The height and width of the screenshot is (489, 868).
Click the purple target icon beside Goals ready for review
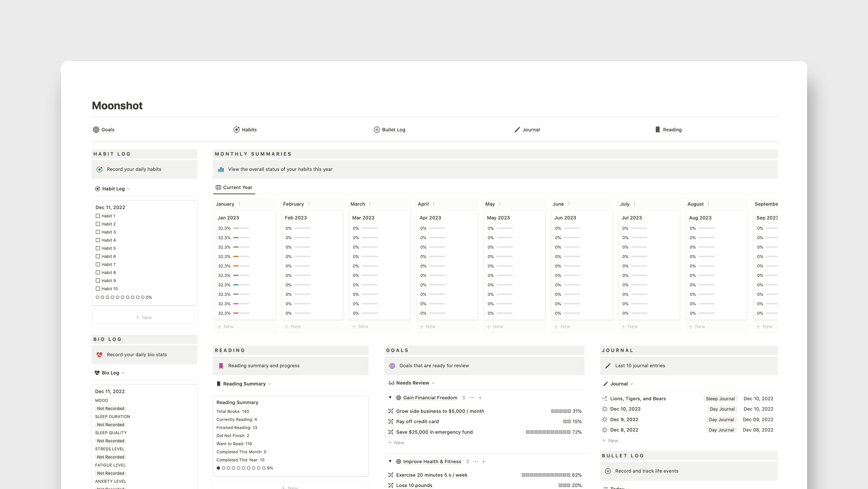point(392,366)
